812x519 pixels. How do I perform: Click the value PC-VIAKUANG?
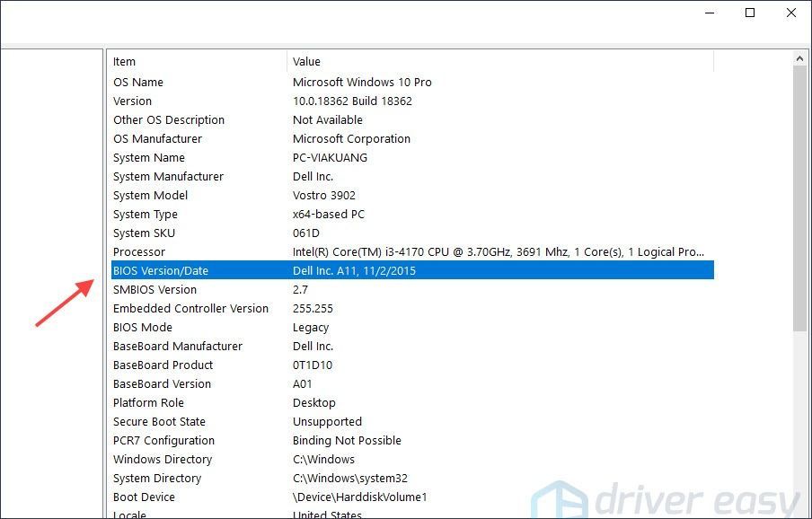(x=330, y=158)
